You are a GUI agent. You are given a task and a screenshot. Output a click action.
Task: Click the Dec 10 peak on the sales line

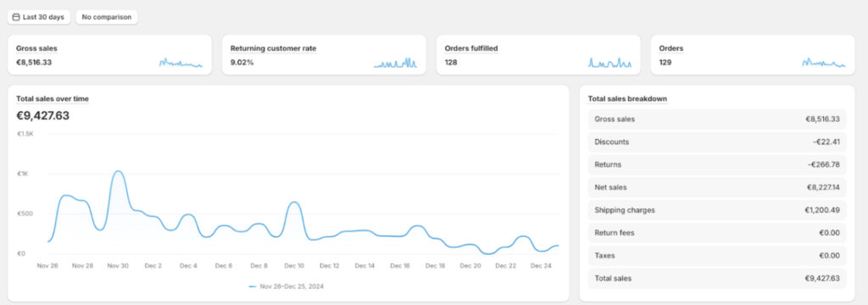click(295, 202)
